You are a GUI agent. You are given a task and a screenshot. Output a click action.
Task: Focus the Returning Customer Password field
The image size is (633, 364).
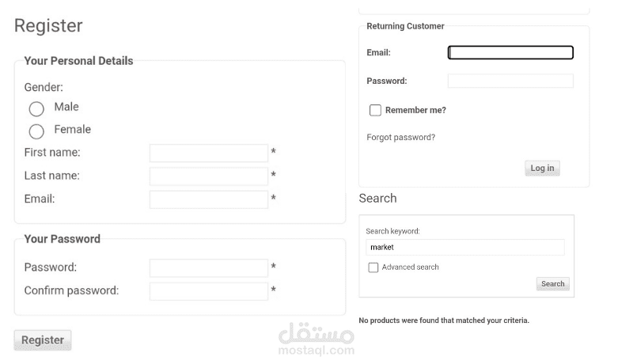coord(510,81)
